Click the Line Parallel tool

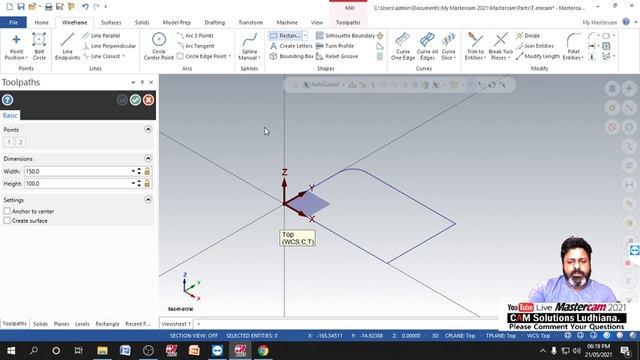click(101, 36)
